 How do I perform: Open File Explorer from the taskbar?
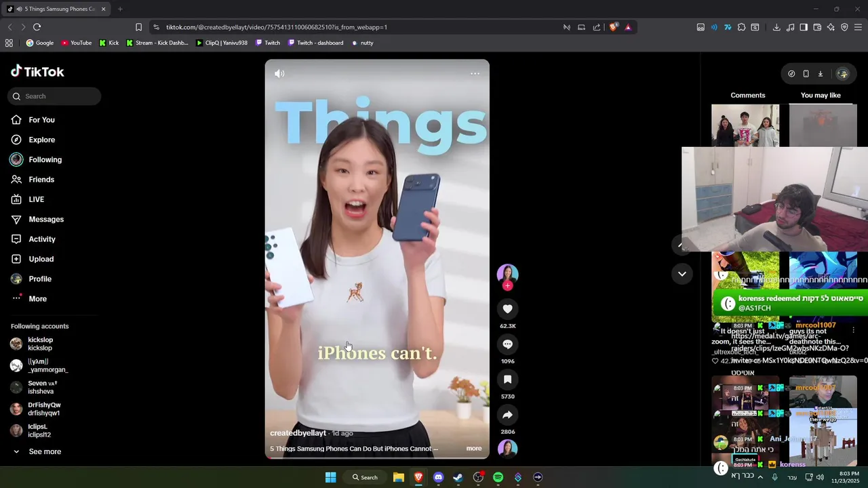pyautogui.click(x=399, y=477)
